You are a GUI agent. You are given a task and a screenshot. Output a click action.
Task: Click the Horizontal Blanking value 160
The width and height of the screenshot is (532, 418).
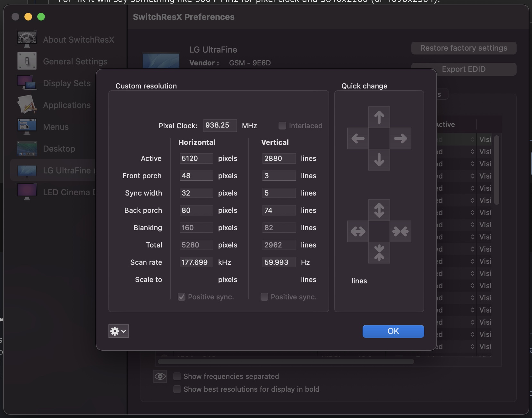tap(196, 228)
